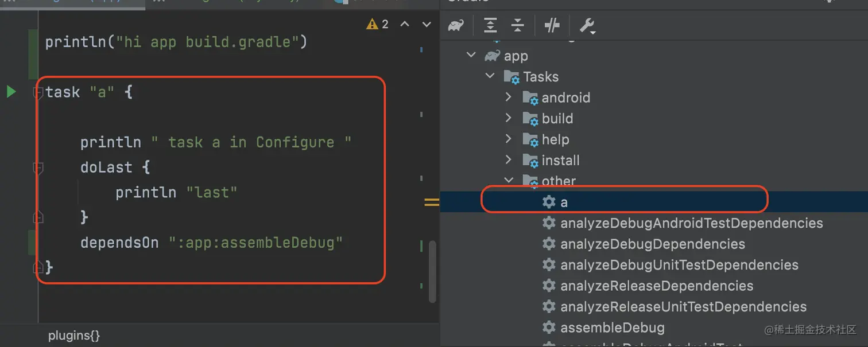Click gear icon beside assembleDebug
868x347 pixels.
tap(549, 327)
